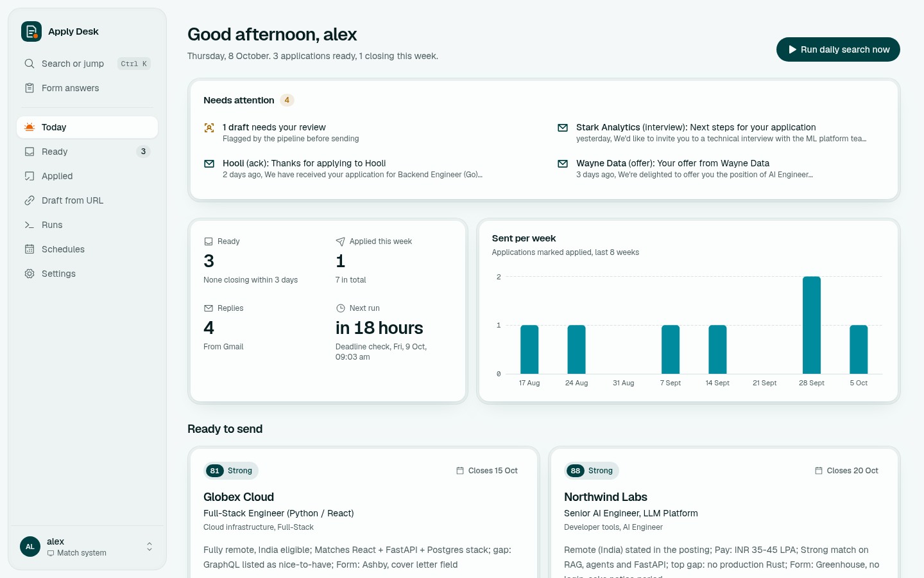Go to Applied section

point(87,176)
